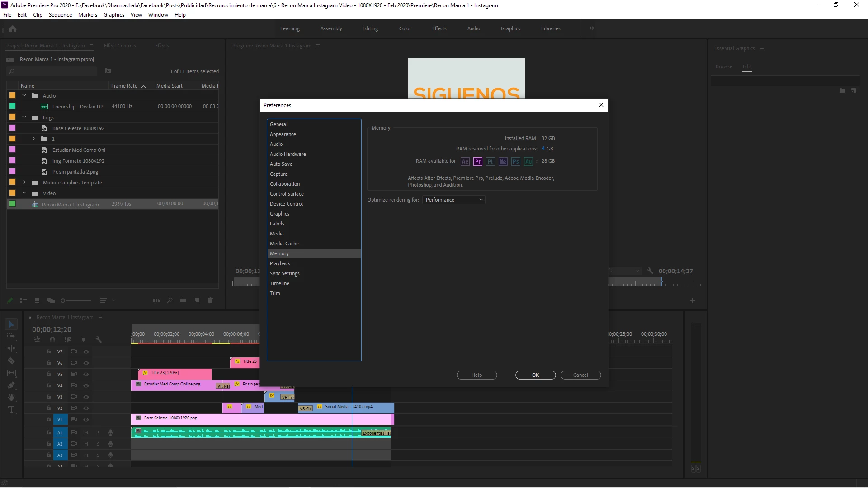Image resolution: width=868 pixels, height=488 pixels.
Task: Collapse the Imgs bin folder
Action: pos(24,117)
